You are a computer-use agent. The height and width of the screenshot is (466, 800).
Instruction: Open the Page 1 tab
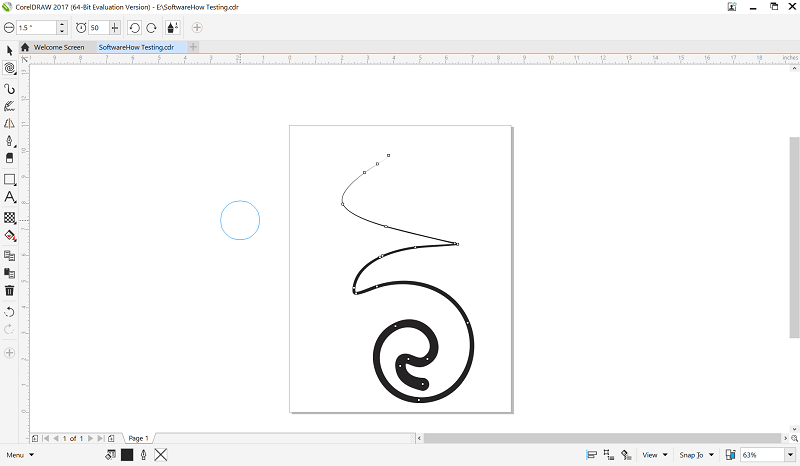138,438
